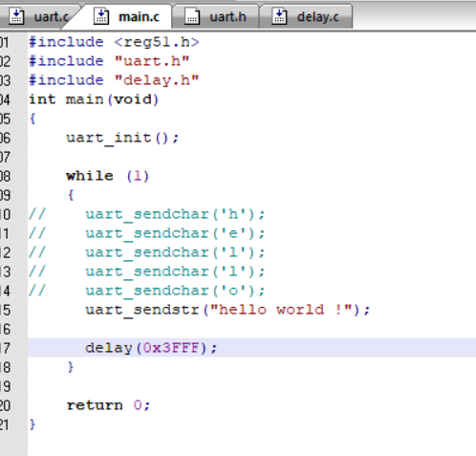Click the uart.c file icon
This screenshot has height=456, width=476.
pos(16,16)
